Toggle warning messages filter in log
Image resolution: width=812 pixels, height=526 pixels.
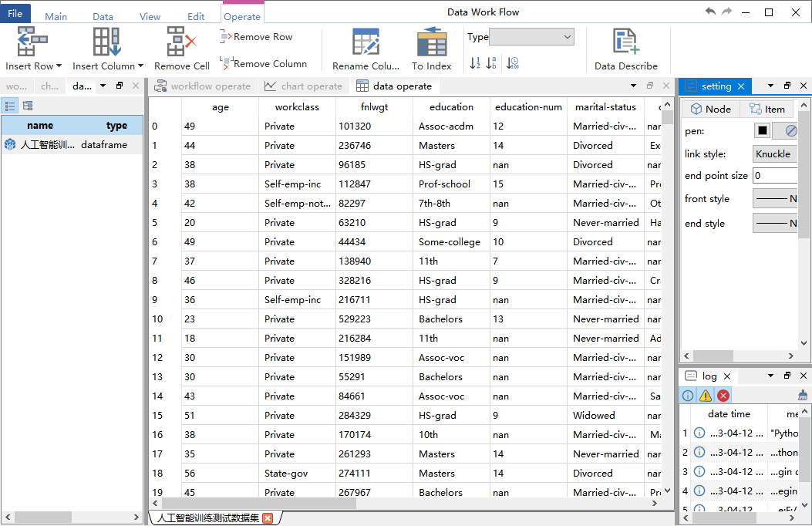706,396
